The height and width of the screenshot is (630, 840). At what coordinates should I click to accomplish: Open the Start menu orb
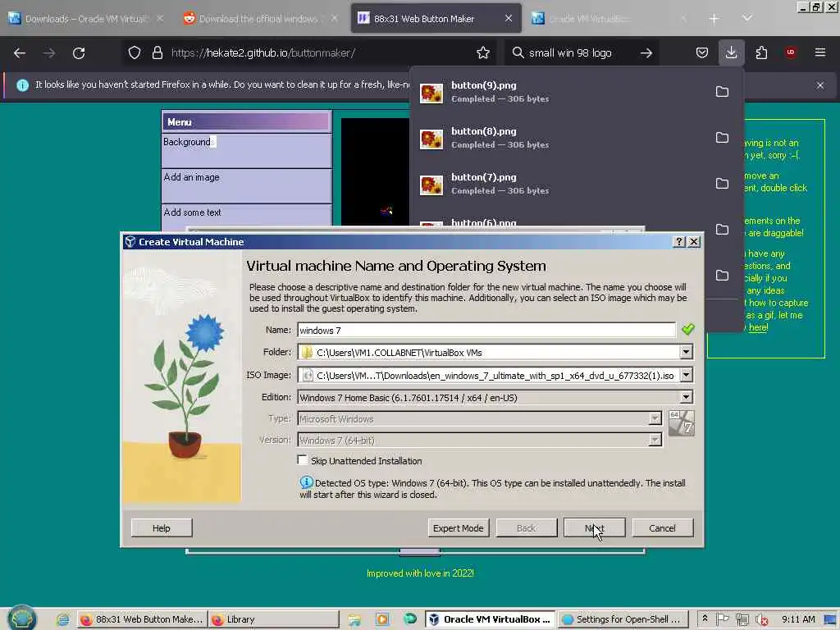pos(22,619)
